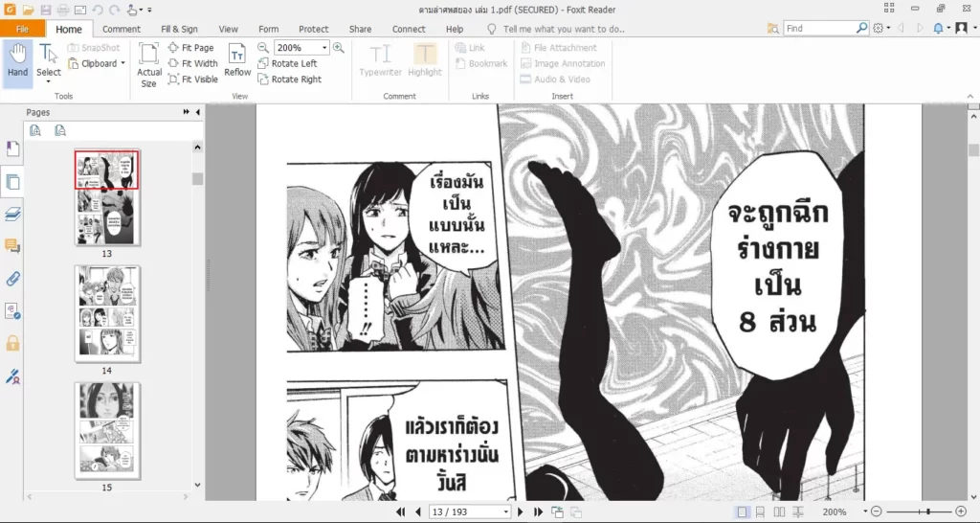Select page 14 thumbnail
The width and height of the screenshot is (980, 523).
coord(107,313)
